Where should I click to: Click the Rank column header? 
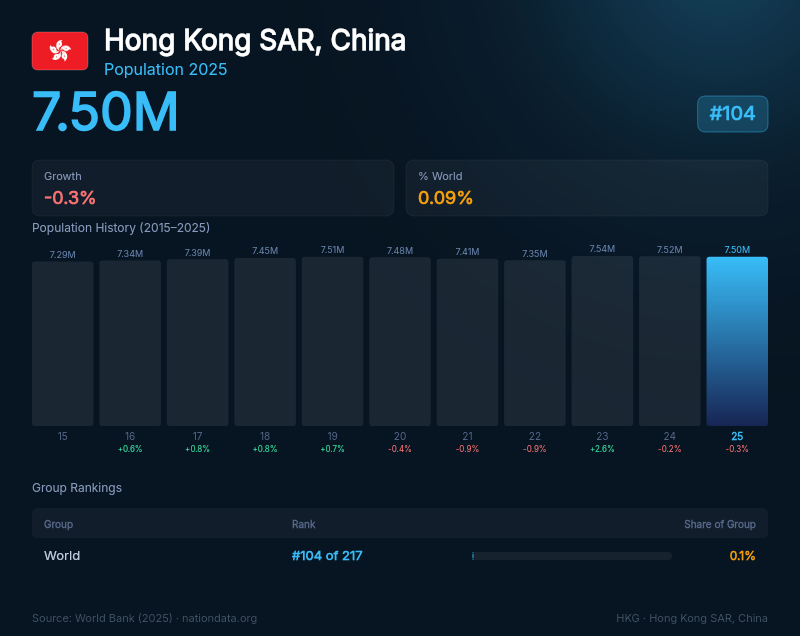click(304, 524)
